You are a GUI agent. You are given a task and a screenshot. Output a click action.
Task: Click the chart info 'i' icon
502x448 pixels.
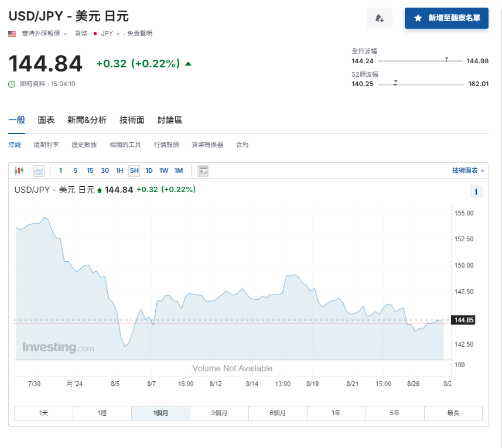476,191
